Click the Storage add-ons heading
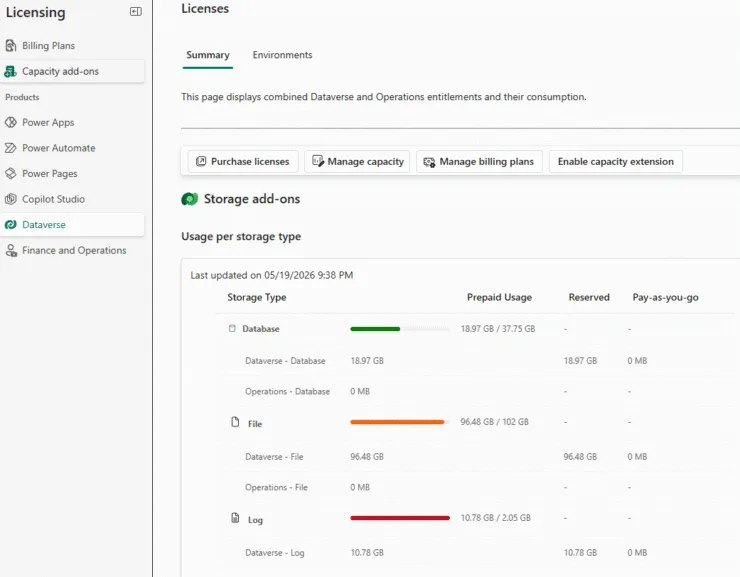This screenshot has height=577, width=740. (252, 199)
